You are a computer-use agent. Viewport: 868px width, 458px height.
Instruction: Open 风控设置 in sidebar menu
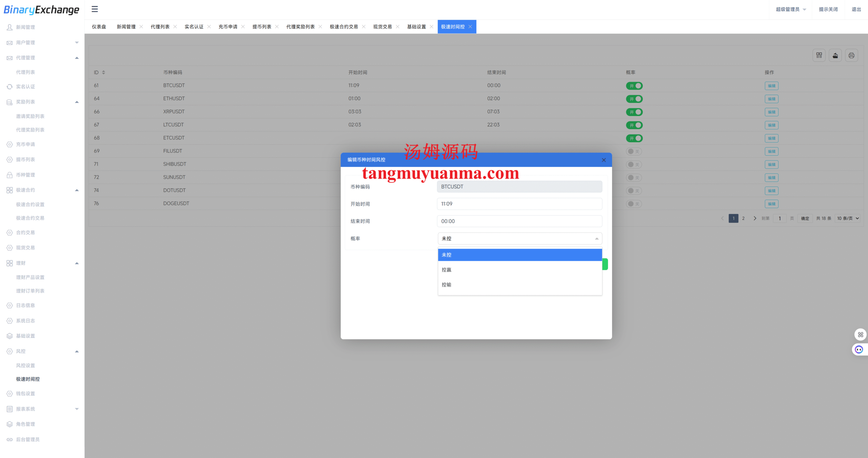[x=25, y=365]
